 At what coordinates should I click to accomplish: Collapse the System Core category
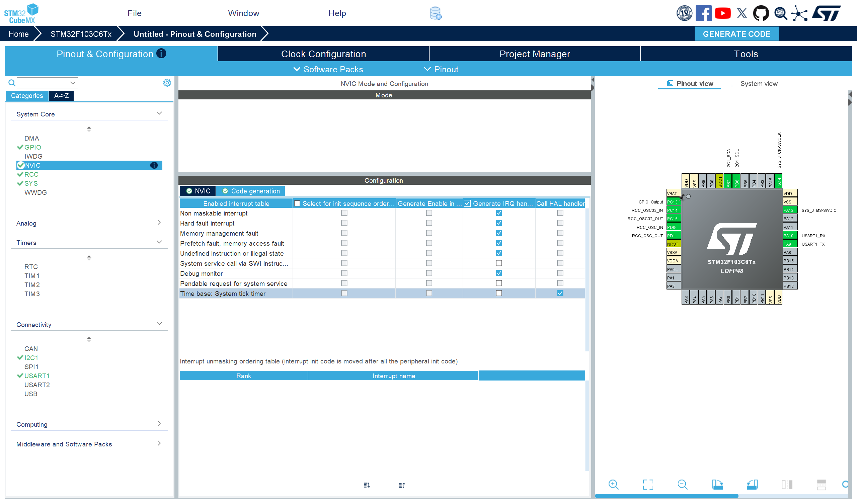point(159,113)
